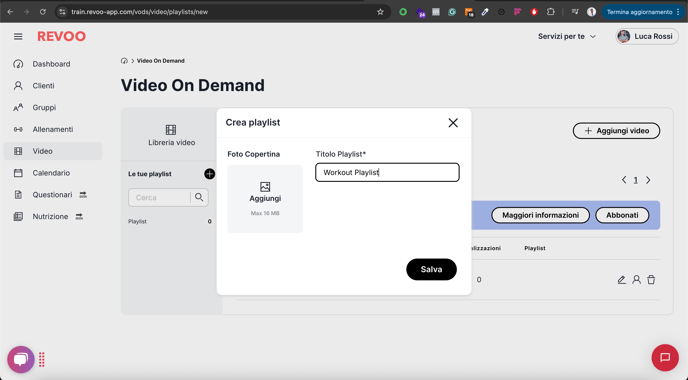Bookmark this page with star icon
This screenshot has width=688, height=380.
click(380, 12)
